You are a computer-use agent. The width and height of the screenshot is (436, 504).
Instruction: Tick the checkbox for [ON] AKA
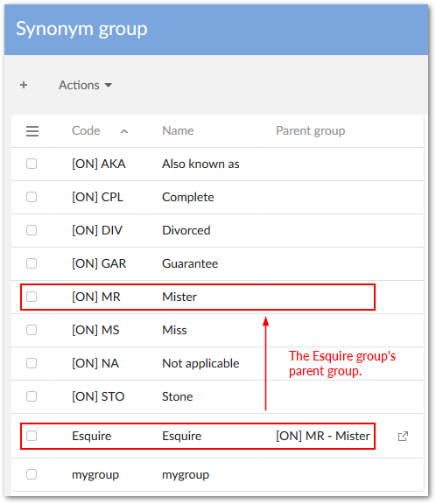tap(32, 164)
